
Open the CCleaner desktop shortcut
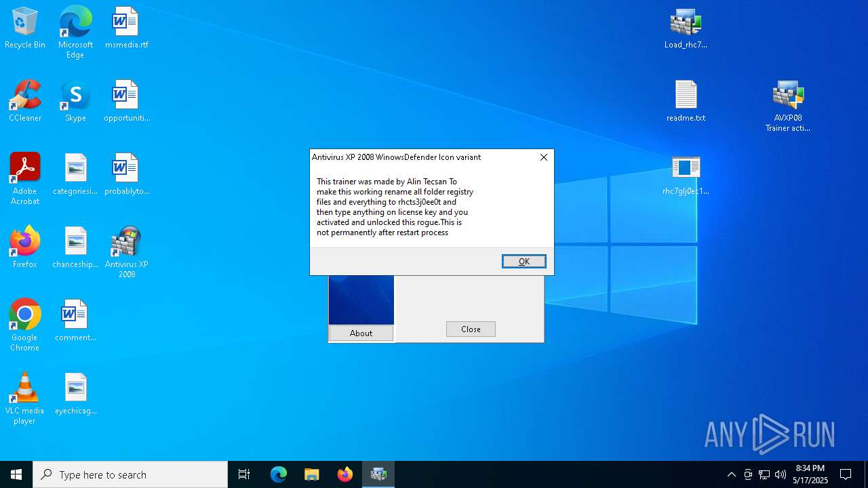pos(25,102)
